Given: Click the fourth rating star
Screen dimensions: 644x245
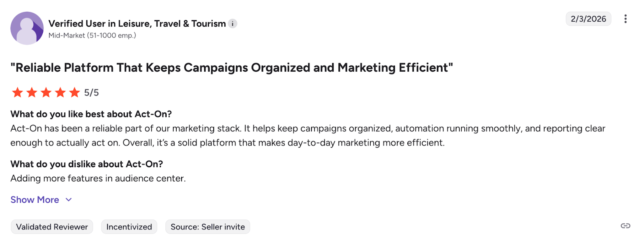Looking at the screenshot, I should [60, 93].
